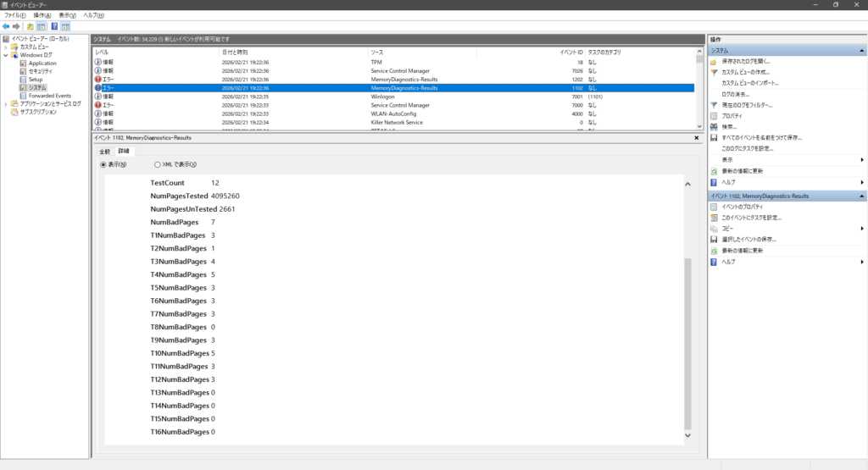Click ログの消去 in the actions pane
This screenshot has height=470, width=868.
[x=735, y=94]
